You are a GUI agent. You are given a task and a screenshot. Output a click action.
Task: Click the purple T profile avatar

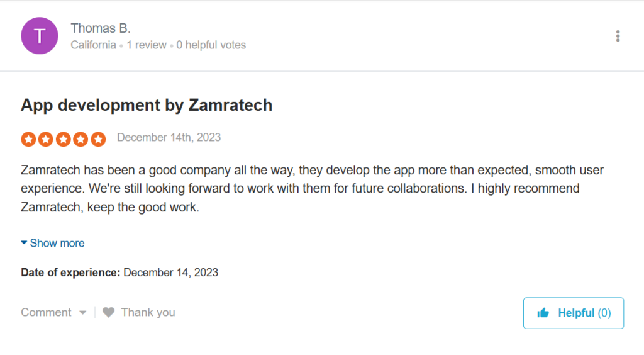tap(40, 36)
